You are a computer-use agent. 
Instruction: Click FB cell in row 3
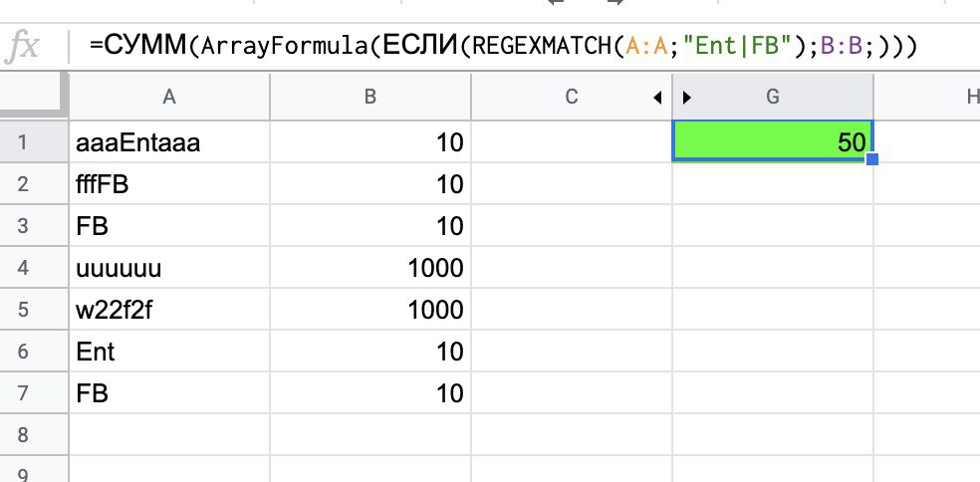click(x=168, y=226)
